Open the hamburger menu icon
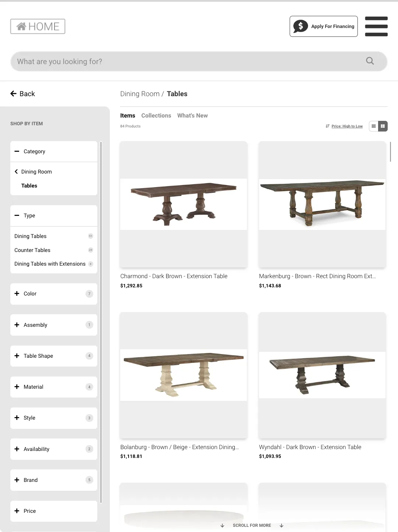 376,26
